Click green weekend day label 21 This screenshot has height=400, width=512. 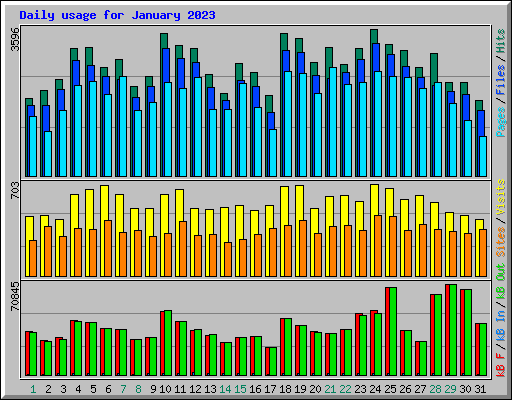pyautogui.click(x=330, y=389)
